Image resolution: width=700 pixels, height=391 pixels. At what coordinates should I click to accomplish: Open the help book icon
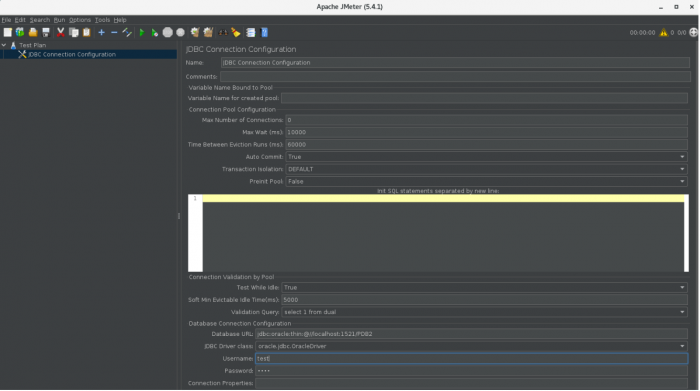(264, 33)
